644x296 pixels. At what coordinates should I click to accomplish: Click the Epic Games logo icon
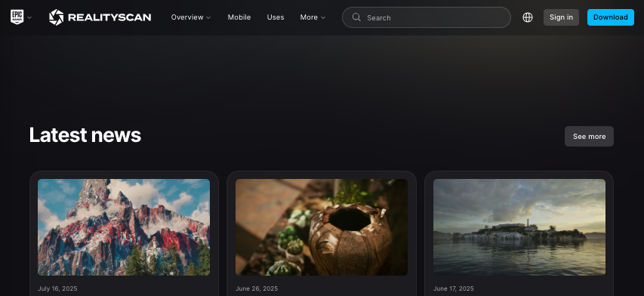[x=17, y=17]
